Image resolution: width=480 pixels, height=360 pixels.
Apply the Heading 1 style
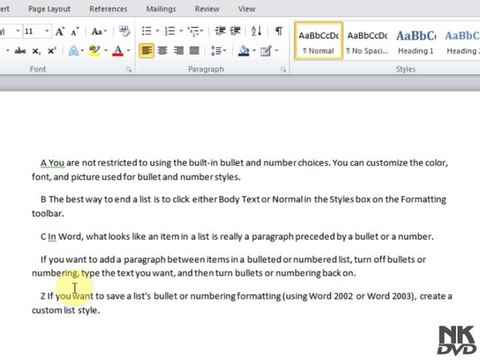coord(416,41)
